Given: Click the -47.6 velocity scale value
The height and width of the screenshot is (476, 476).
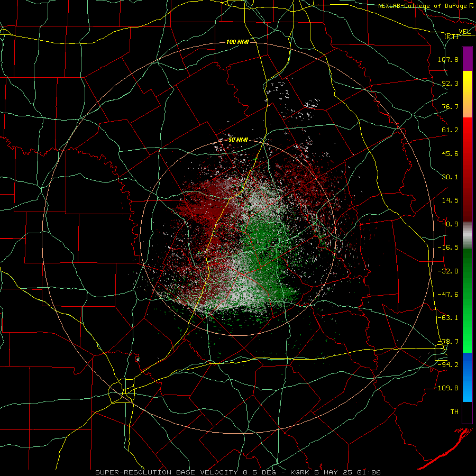Looking at the screenshot, I should click(448, 295).
